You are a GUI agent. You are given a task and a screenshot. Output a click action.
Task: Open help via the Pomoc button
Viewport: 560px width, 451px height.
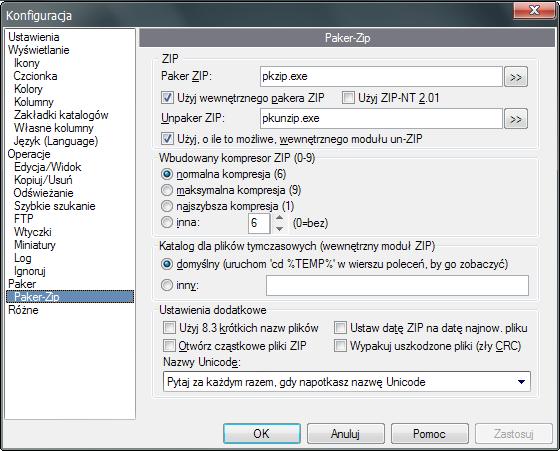[430, 434]
